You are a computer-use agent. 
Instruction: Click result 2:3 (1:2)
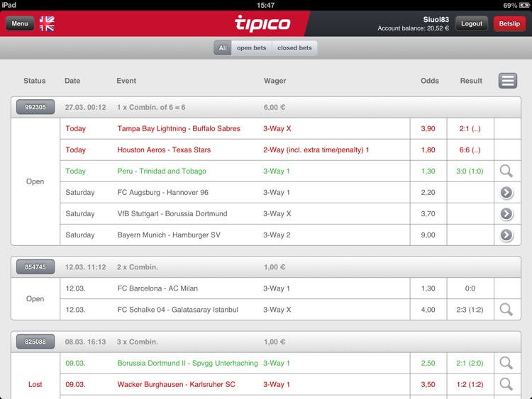click(x=470, y=310)
